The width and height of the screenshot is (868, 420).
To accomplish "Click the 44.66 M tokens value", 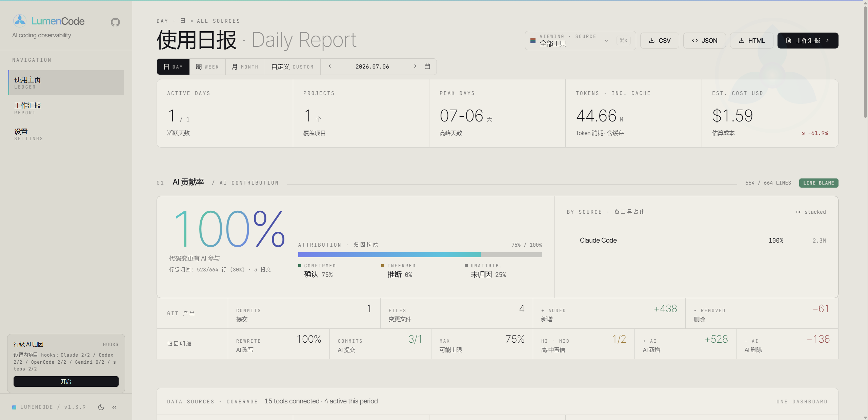I will (x=600, y=116).
